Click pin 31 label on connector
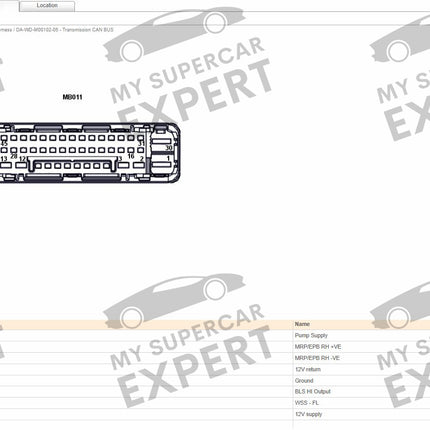The width and height of the screenshot is (430, 430). 141,144
